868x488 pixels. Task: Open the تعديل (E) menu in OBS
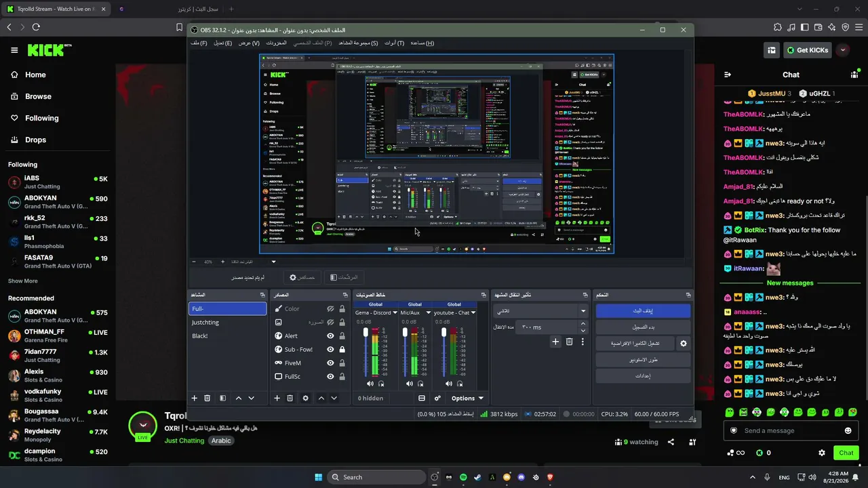point(222,43)
